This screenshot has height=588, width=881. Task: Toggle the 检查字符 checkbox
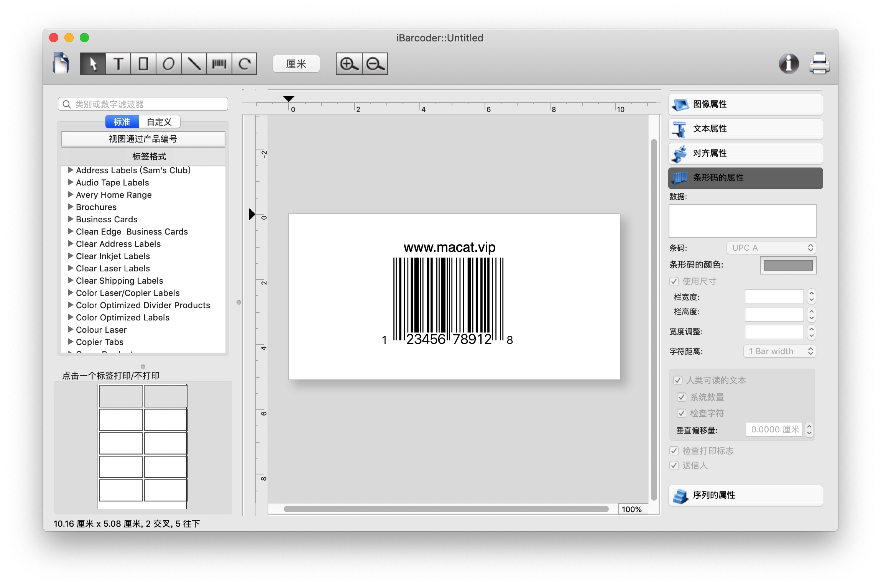[x=681, y=413]
